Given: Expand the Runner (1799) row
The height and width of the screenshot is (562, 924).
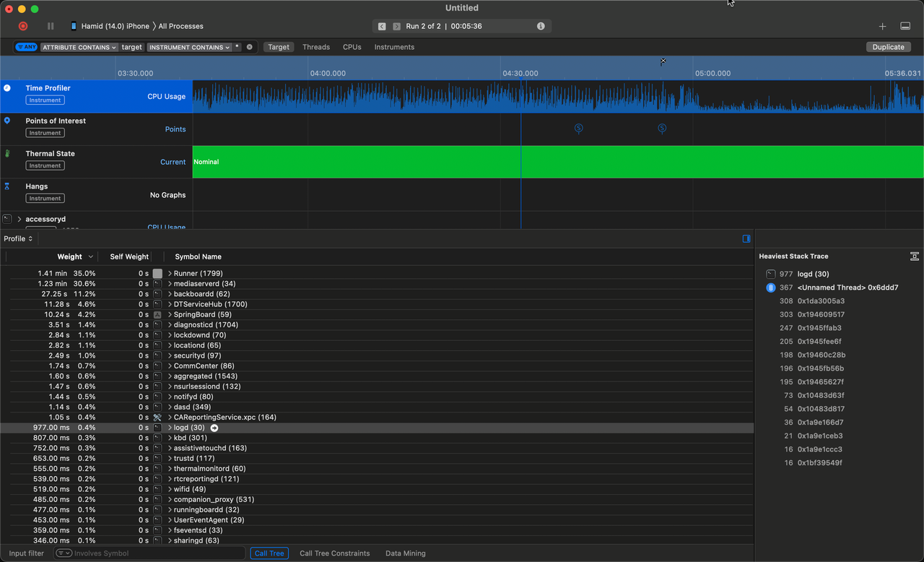Looking at the screenshot, I should point(170,274).
